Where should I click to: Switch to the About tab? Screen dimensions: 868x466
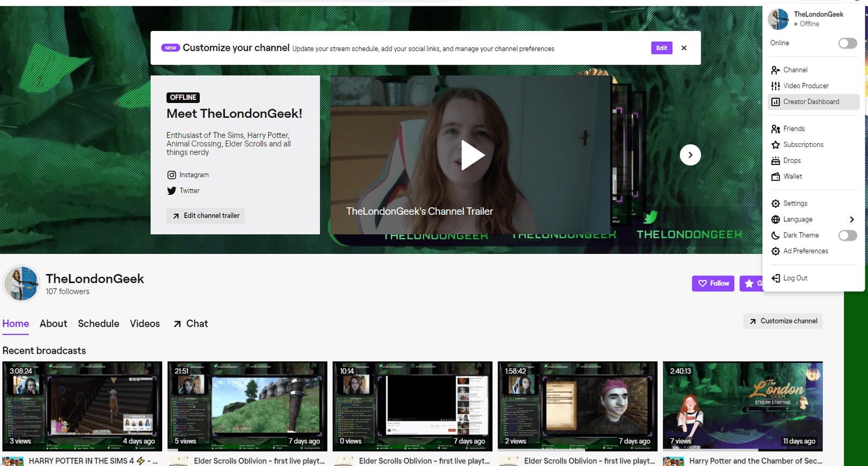(x=53, y=324)
